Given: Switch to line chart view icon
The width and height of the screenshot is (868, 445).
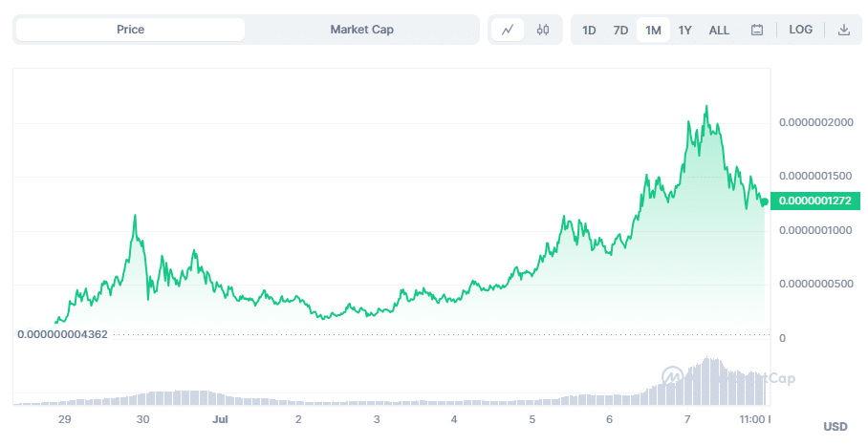Looking at the screenshot, I should coord(508,30).
